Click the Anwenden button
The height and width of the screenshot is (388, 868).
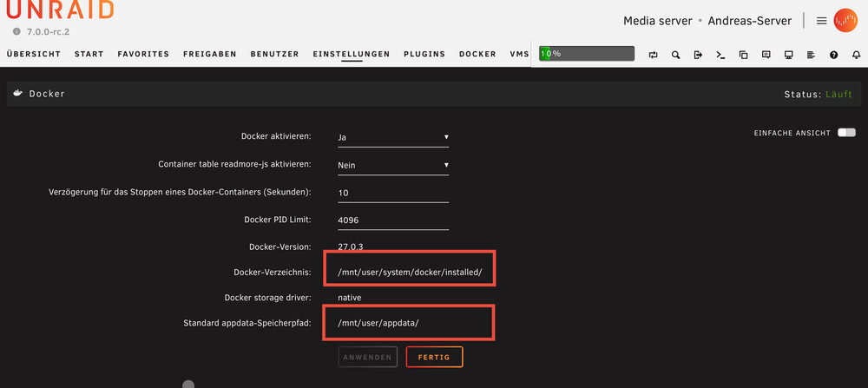(x=367, y=357)
